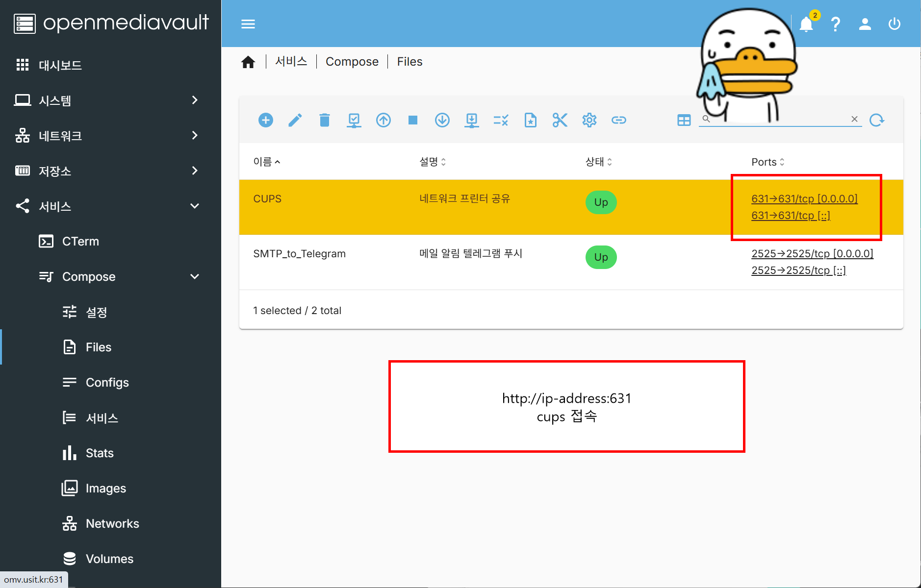Click the add (plus) icon in toolbar
Image resolution: width=921 pixels, height=588 pixels.
[266, 120]
